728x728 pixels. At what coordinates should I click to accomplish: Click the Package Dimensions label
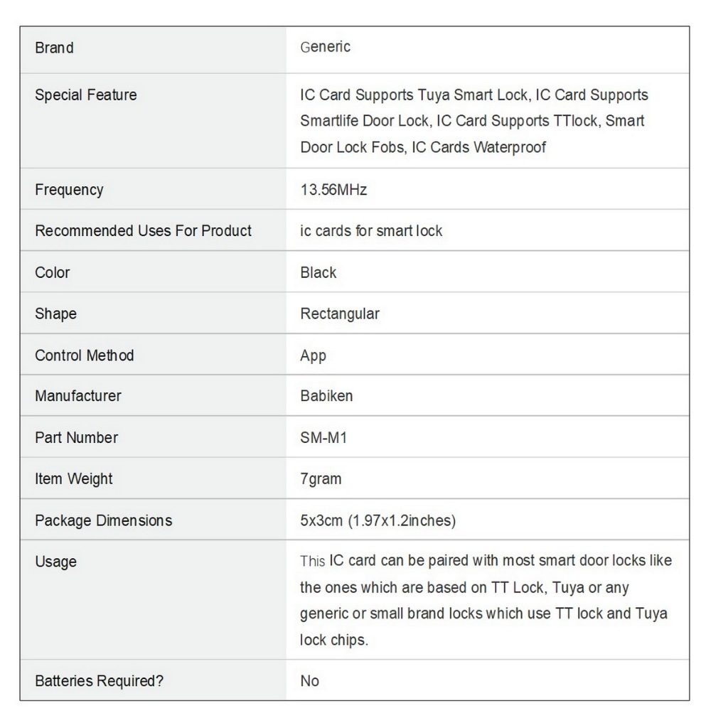[x=104, y=520]
